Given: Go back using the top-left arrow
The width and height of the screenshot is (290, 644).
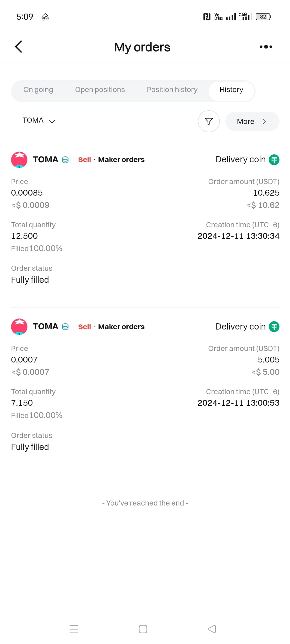Looking at the screenshot, I should coord(18,47).
